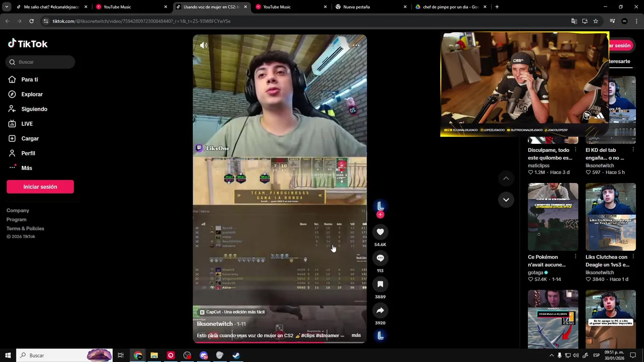
Task: Go to next video with down arrow
Action: tap(506, 200)
